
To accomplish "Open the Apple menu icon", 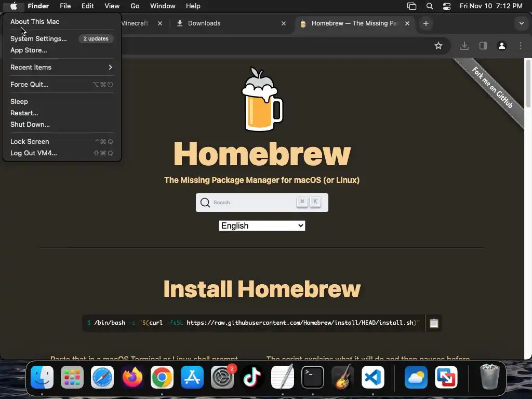I will pyautogui.click(x=14, y=6).
